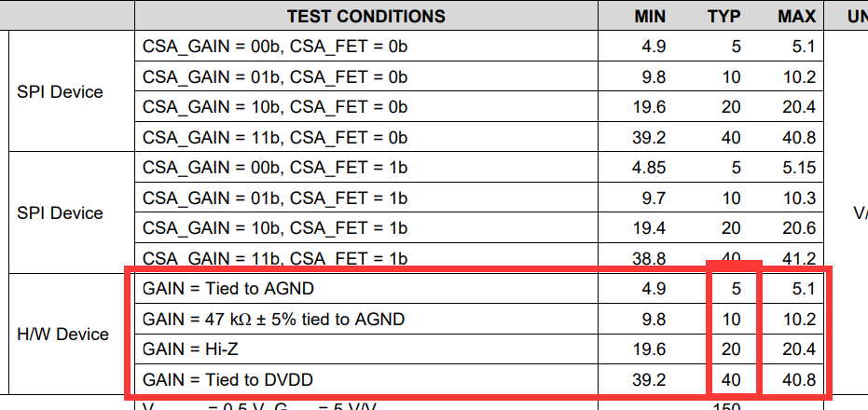Viewport: 868px width, 410px height.
Task: Select the GAIN = 47 kΩ ± 5% condition
Action: (x=273, y=319)
